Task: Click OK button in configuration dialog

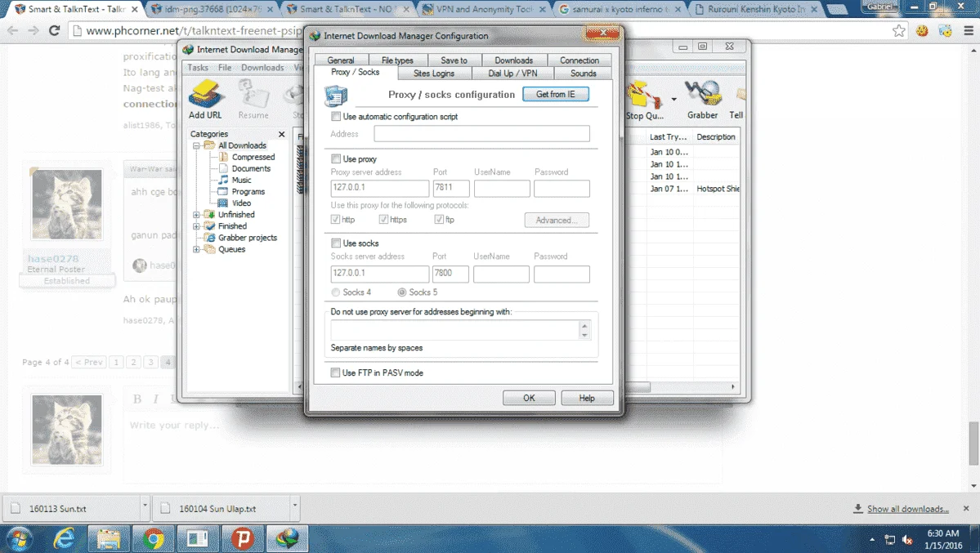Action: (529, 398)
